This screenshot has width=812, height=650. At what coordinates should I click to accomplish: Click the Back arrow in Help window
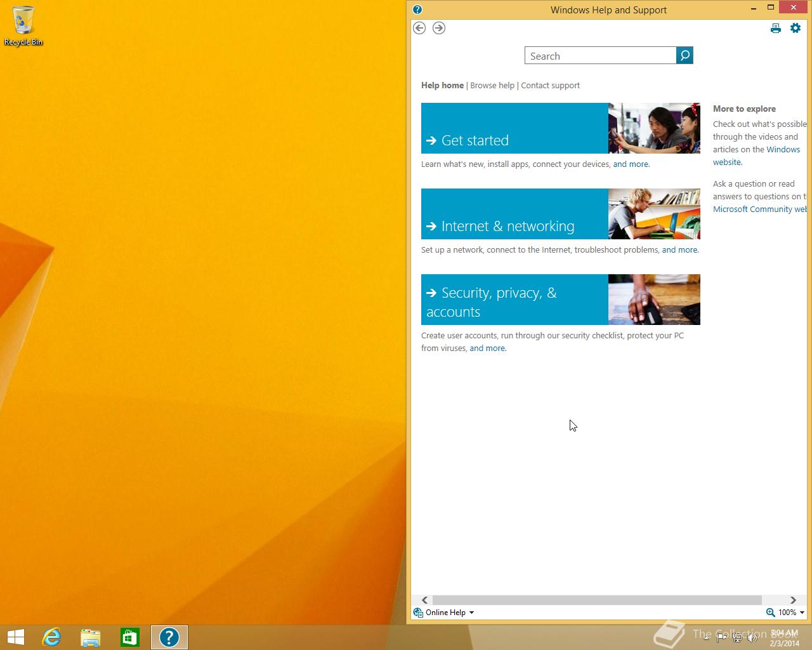tap(419, 28)
